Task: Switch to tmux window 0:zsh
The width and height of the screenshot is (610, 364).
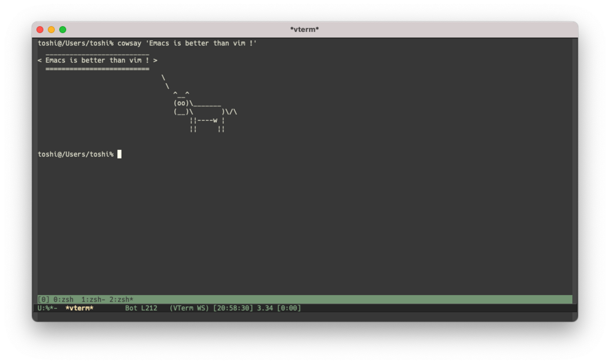Action: point(63,300)
